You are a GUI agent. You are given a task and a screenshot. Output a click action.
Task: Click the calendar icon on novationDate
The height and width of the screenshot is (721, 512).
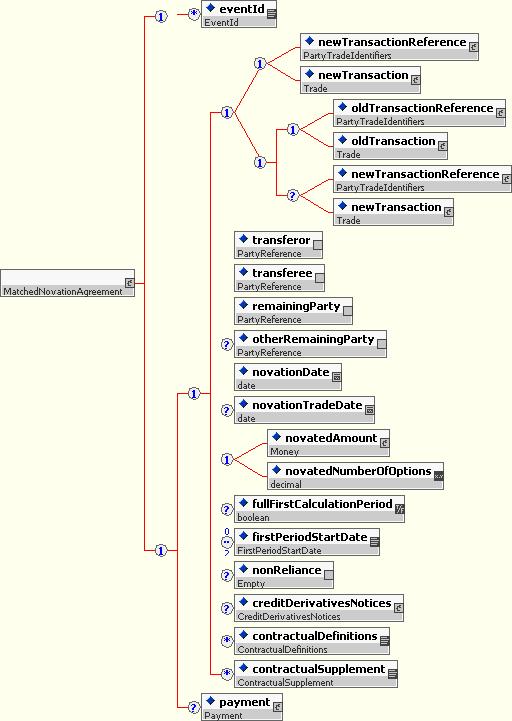click(x=336, y=377)
